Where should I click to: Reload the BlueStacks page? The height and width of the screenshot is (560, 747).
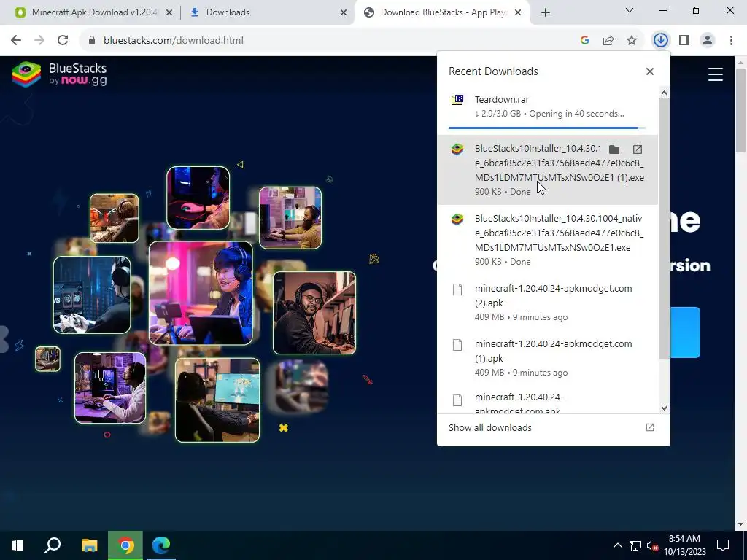(x=63, y=41)
